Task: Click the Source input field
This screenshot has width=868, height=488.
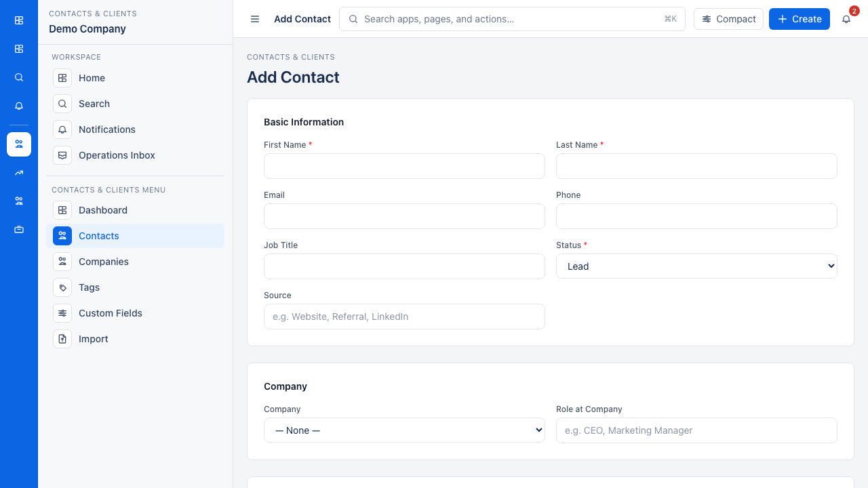Action: pos(404,317)
